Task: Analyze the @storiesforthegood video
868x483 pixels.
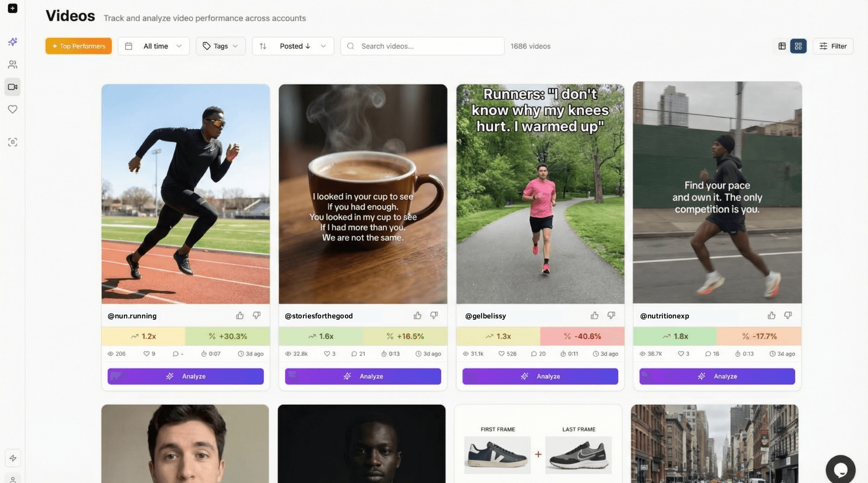Action: point(363,376)
